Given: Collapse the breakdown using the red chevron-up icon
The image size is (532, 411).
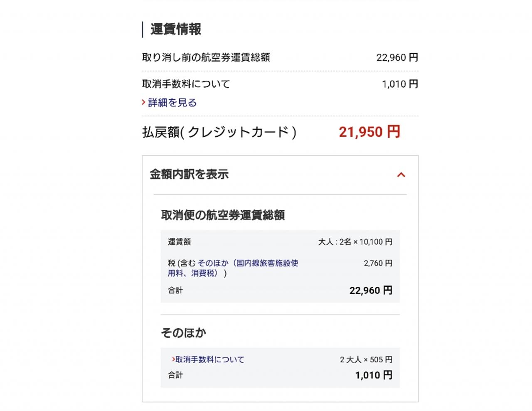Looking at the screenshot, I should pos(401,175).
